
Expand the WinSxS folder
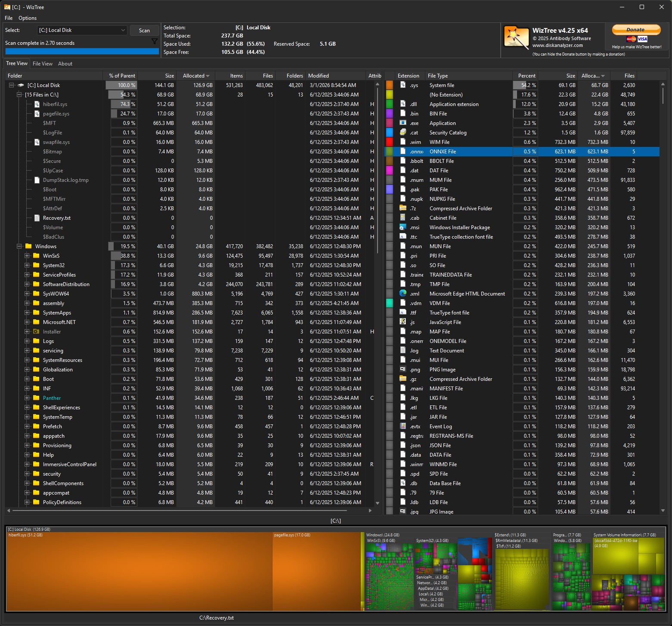click(x=27, y=256)
